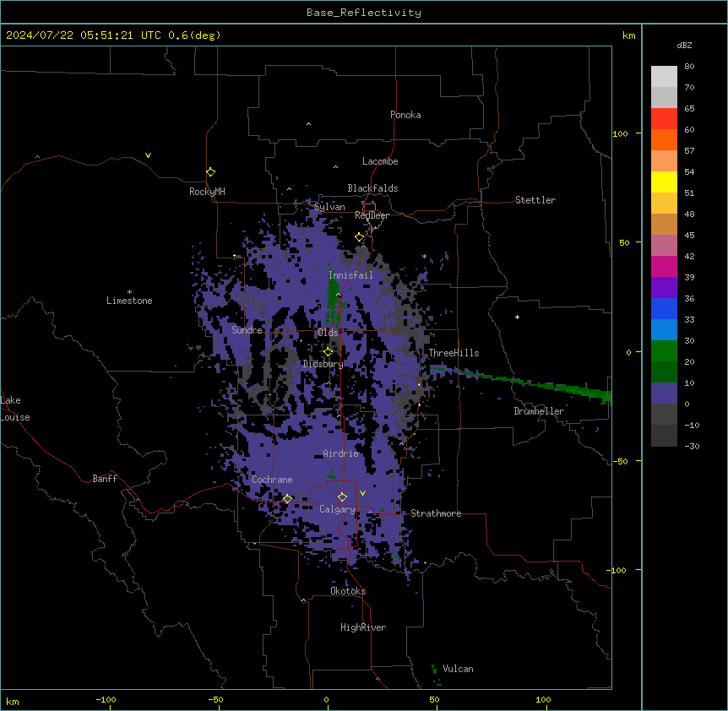This screenshot has width=728, height=711.
Task: Click the yellow diamond marker above RockyMH
Action: pyautogui.click(x=210, y=171)
